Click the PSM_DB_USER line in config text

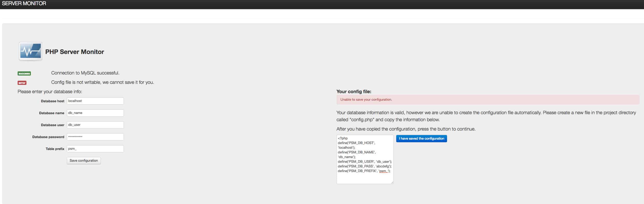365,162
